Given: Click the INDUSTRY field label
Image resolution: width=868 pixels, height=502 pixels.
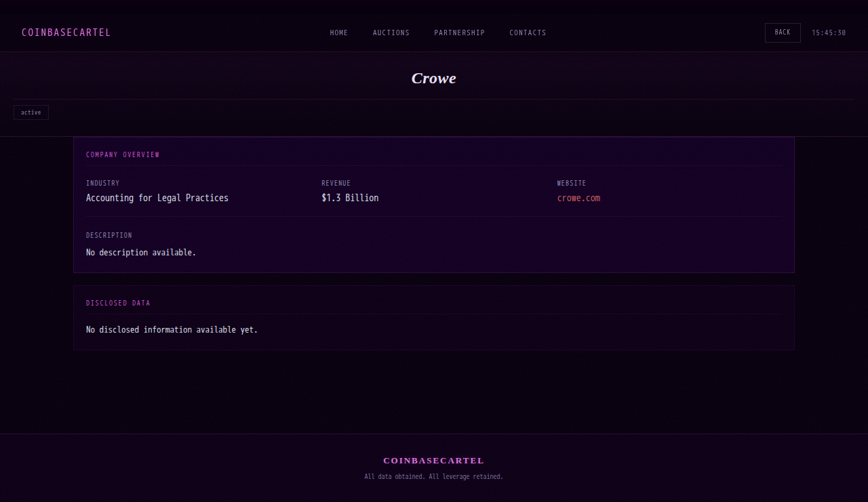Looking at the screenshot, I should pos(102,184).
